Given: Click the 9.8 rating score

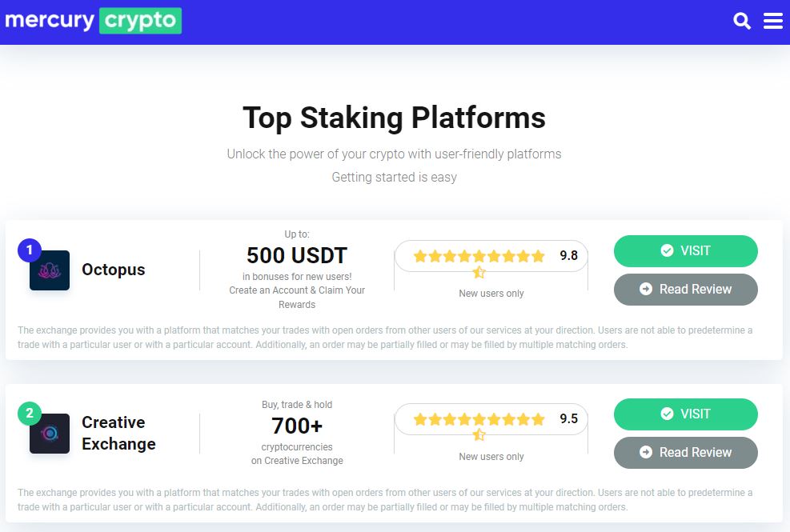Looking at the screenshot, I should [569, 255].
